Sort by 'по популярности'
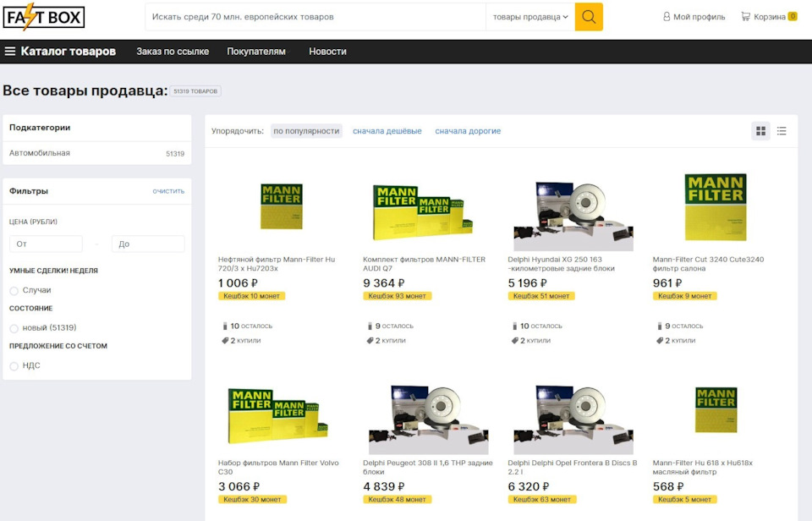Image resolution: width=812 pixels, height=521 pixels. tap(306, 131)
